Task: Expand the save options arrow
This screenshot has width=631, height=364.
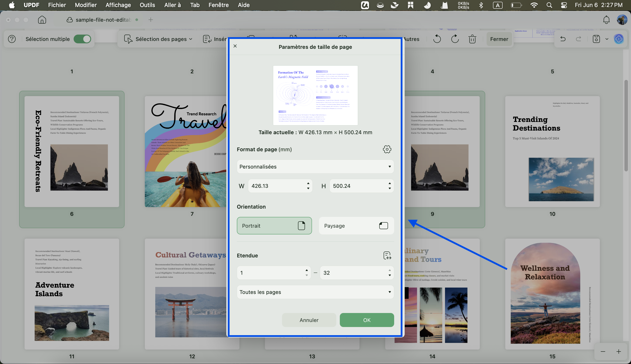Action: [x=607, y=39]
